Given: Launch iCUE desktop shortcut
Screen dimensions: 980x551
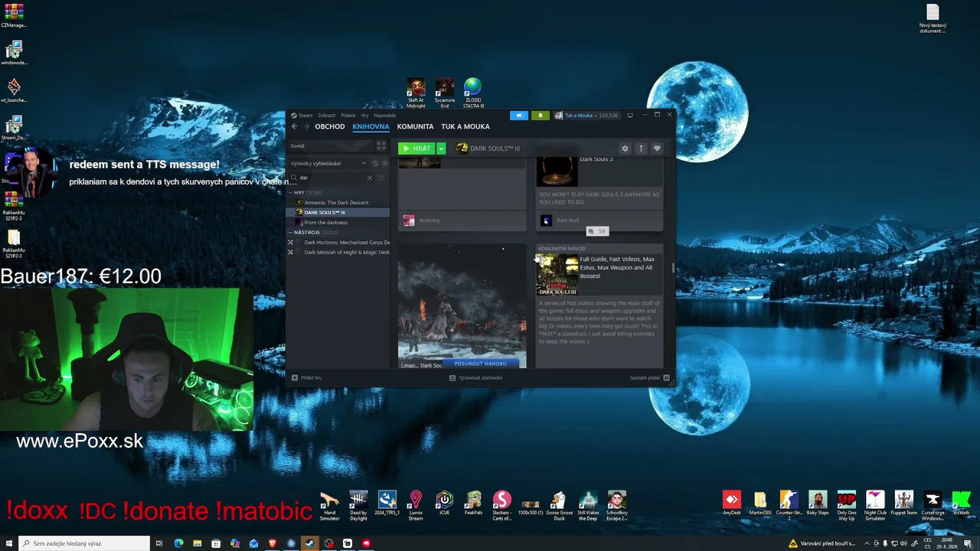Looking at the screenshot, I should point(444,504).
